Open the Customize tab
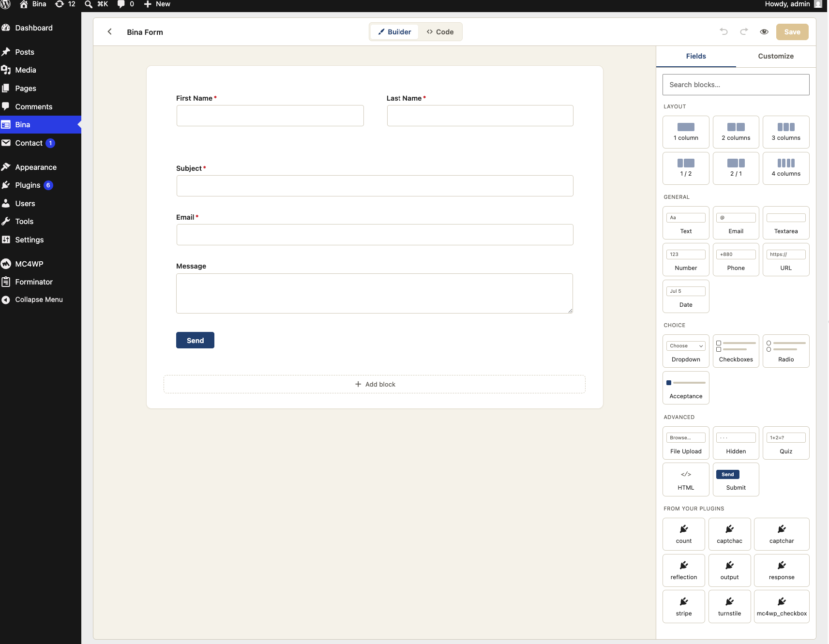The width and height of the screenshot is (829, 644). pos(776,56)
